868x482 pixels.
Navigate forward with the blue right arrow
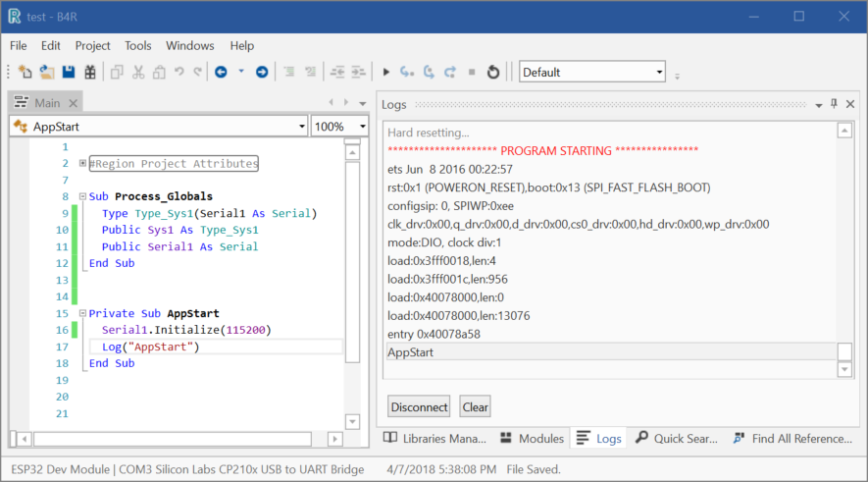(x=262, y=72)
